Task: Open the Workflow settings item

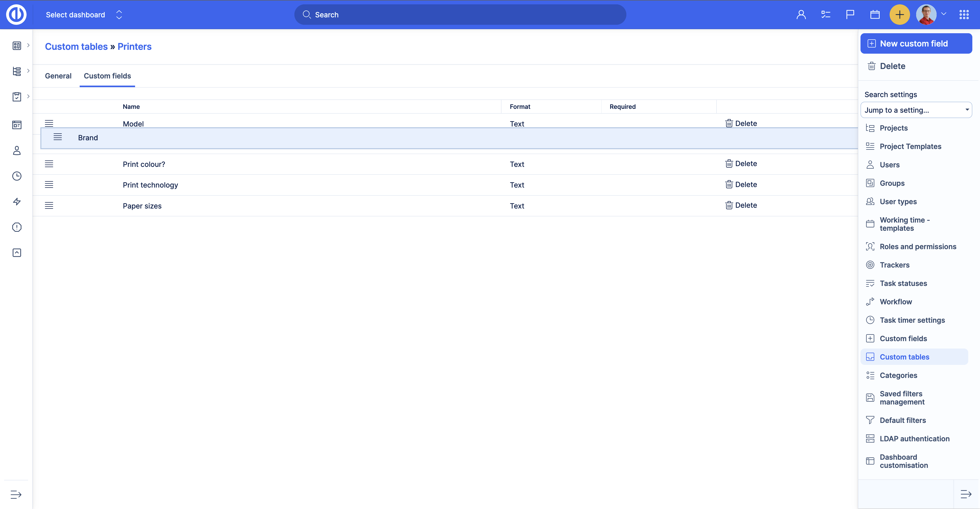Action: tap(895, 302)
